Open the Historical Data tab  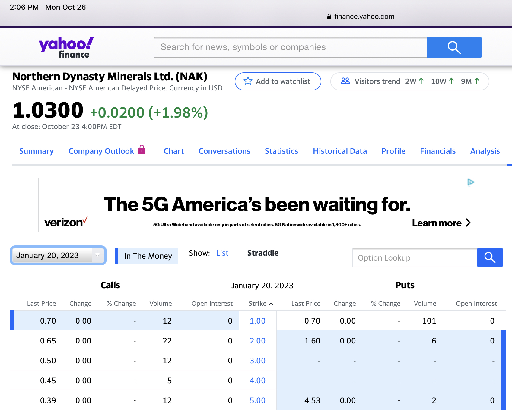coord(340,151)
